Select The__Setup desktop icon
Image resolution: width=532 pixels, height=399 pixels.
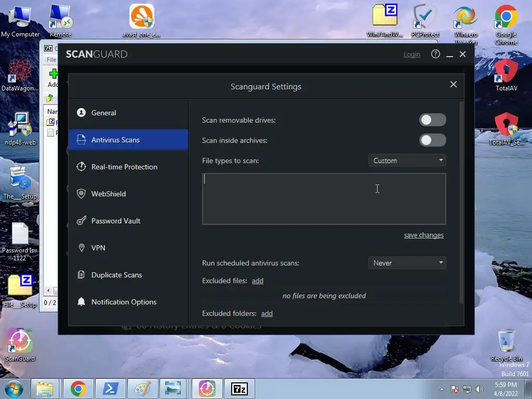[20, 183]
